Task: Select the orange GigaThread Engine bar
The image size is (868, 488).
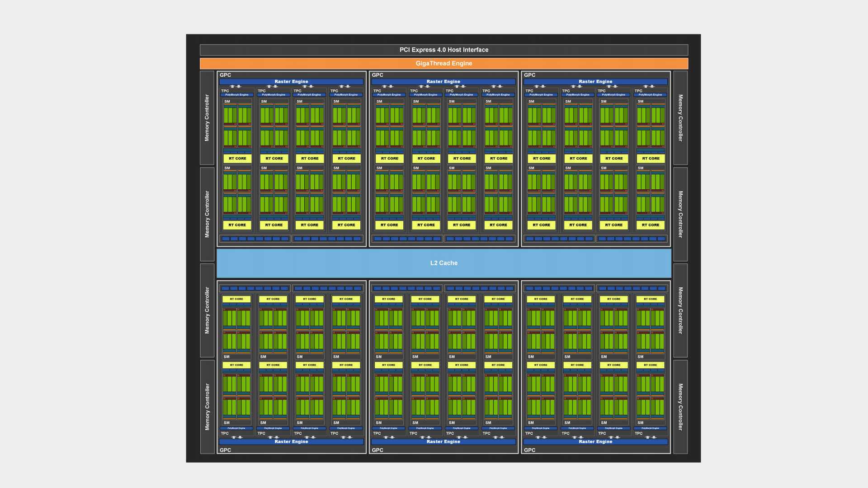Action: 443,63
